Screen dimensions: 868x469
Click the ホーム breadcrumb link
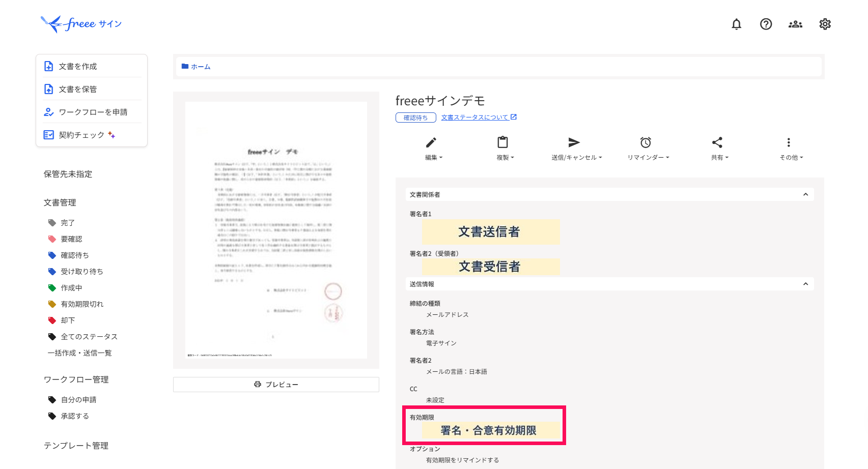click(x=201, y=67)
